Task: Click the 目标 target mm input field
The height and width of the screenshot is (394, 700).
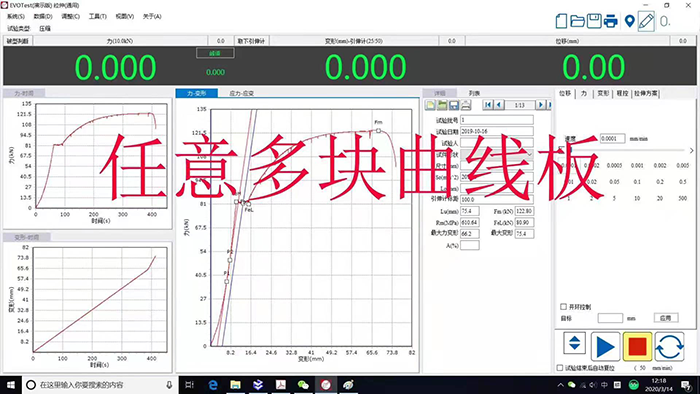Action: click(x=610, y=318)
